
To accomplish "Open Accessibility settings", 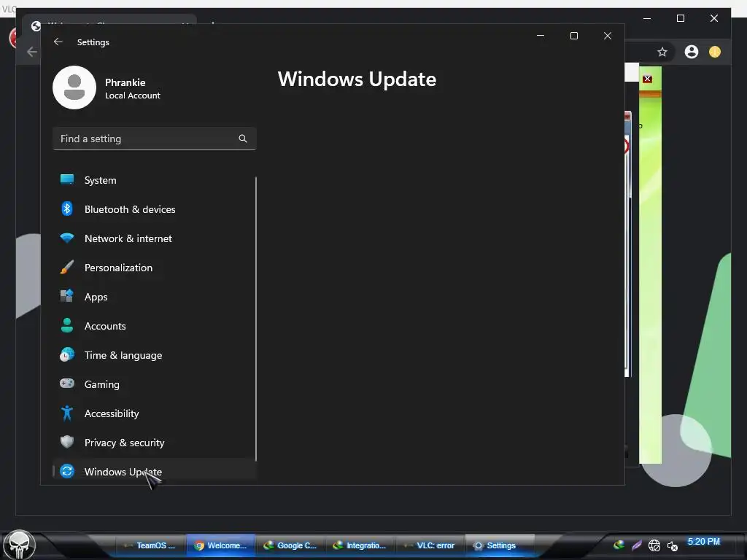I will pos(154,413).
